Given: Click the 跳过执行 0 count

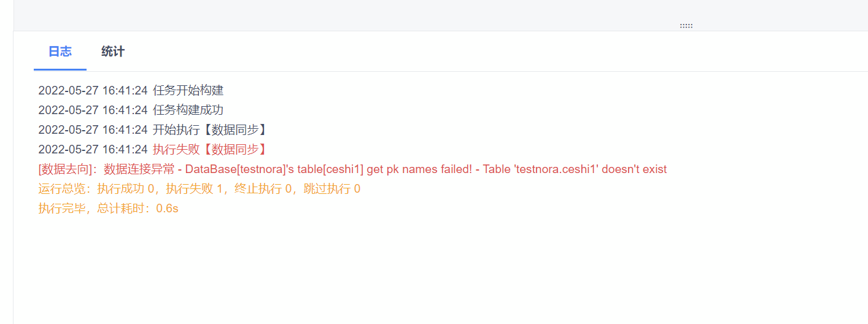Looking at the screenshot, I should [x=331, y=189].
